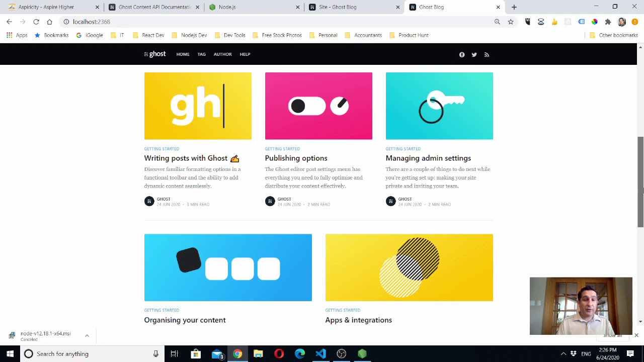Open the React Dev bookmarks folder
644x362 pixels.
click(148, 35)
